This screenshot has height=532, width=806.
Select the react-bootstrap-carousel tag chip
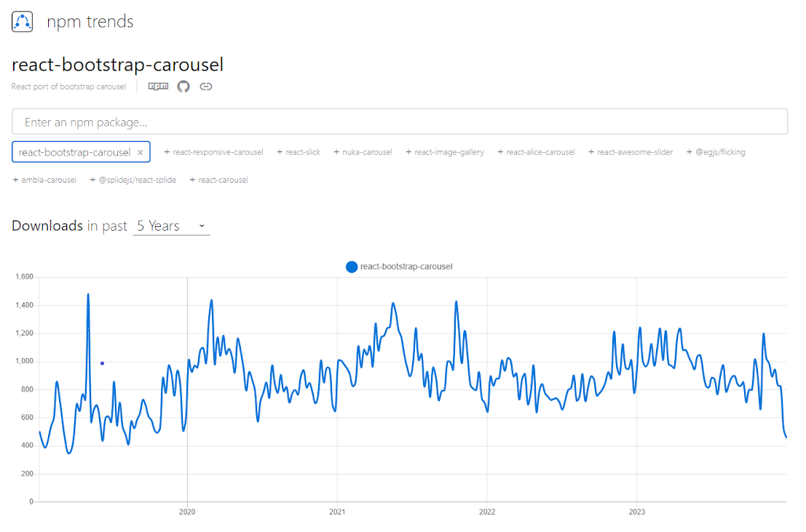[75, 152]
